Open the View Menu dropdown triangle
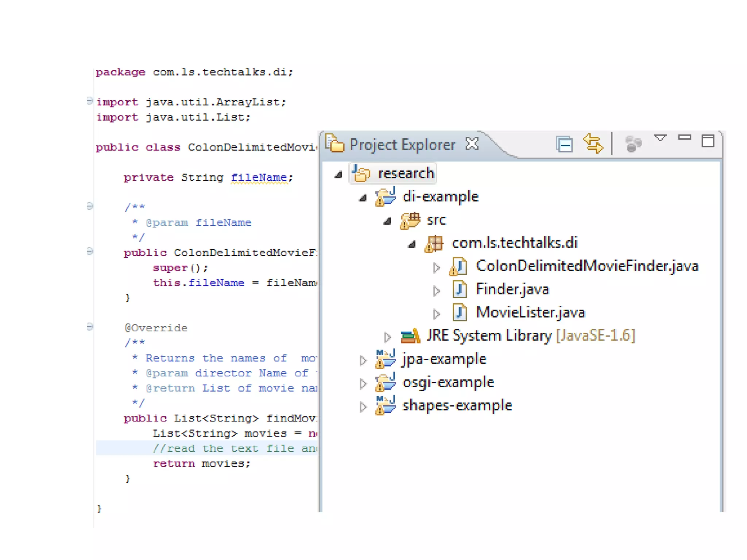747x560 pixels. coord(660,138)
